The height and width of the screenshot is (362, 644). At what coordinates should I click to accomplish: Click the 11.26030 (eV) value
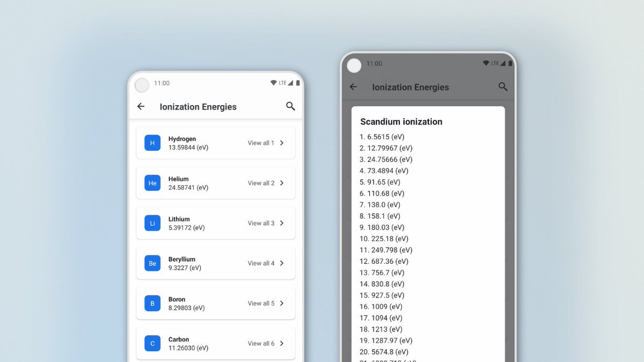[x=188, y=348]
